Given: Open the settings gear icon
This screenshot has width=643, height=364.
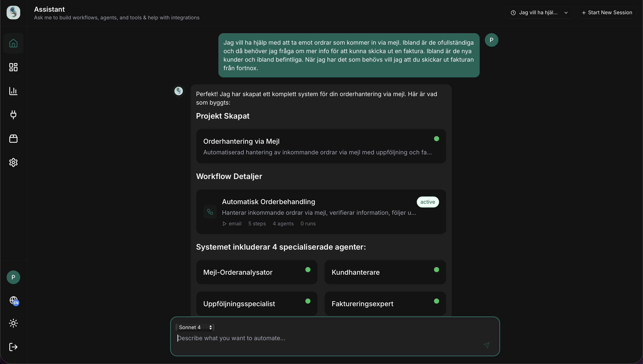Looking at the screenshot, I should pyautogui.click(x=13, y=162).
